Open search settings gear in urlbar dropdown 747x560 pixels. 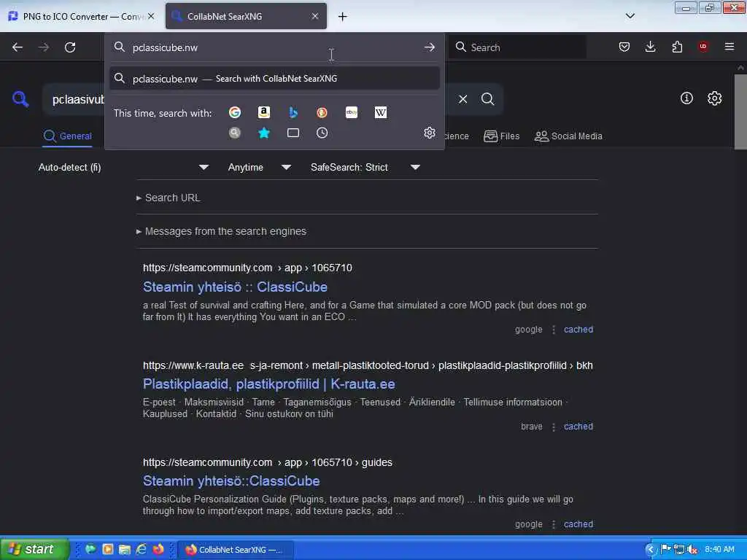click(x=429, y=133)
